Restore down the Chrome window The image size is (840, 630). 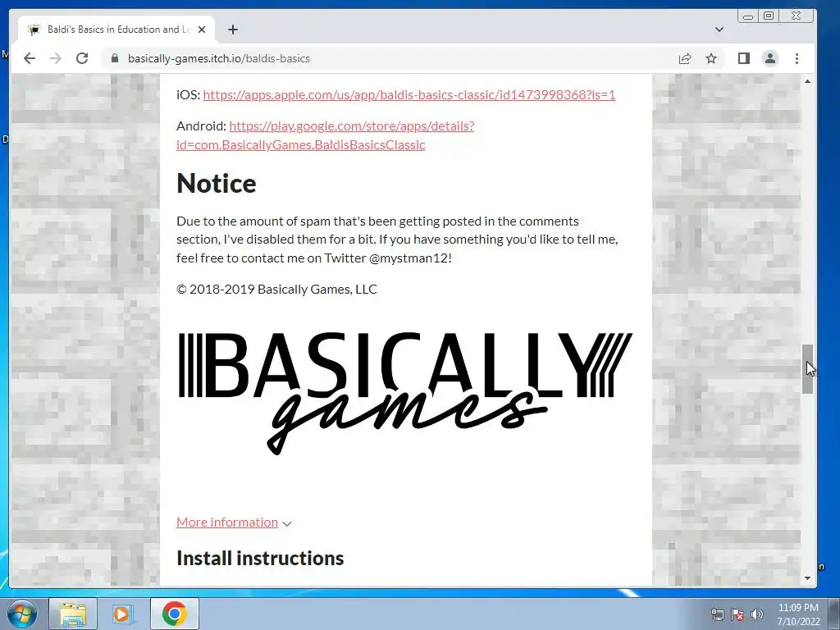point(768,16)
